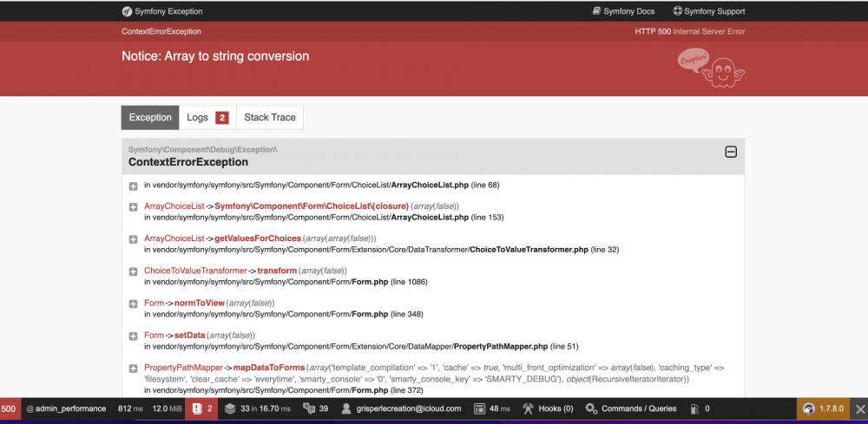Screen dimensions: 868x424
Task: Click the mapDataToForms method name
Action: point(268,368)
